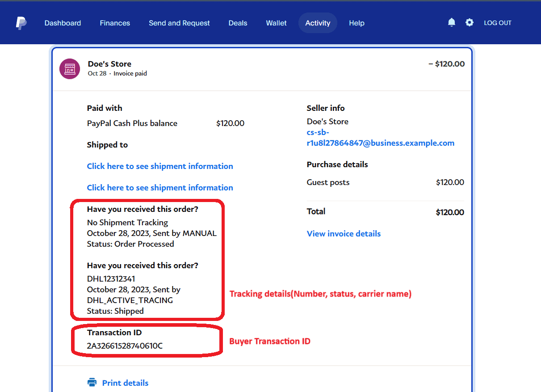Select the Activity tab in navigation

coord(318,23)
